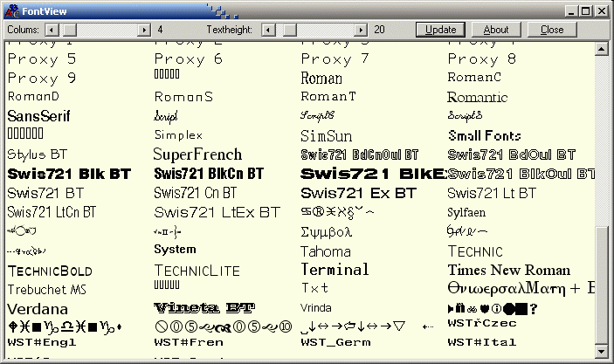Increase columns with the right arrow
The height and width of the screenshot is (364, 614).
tap(144, 30)
